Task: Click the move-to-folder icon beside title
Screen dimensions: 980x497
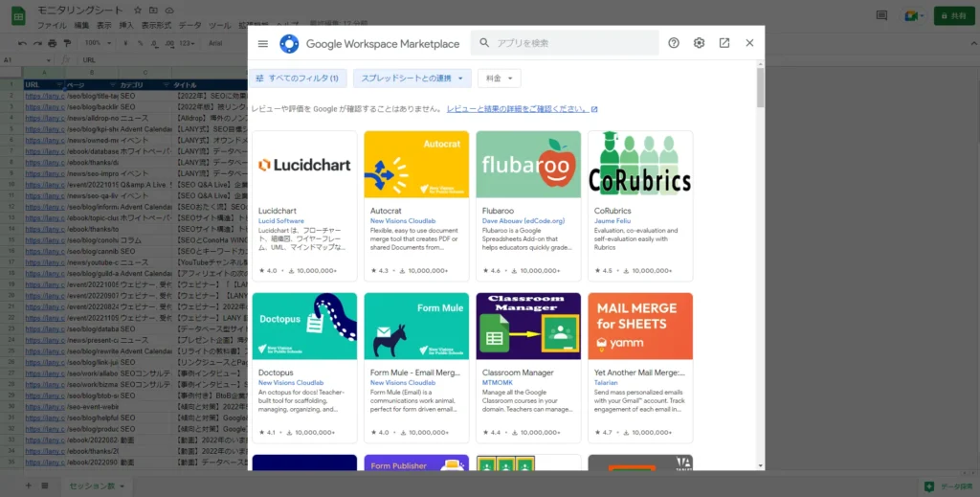Action: coord(153,11)
